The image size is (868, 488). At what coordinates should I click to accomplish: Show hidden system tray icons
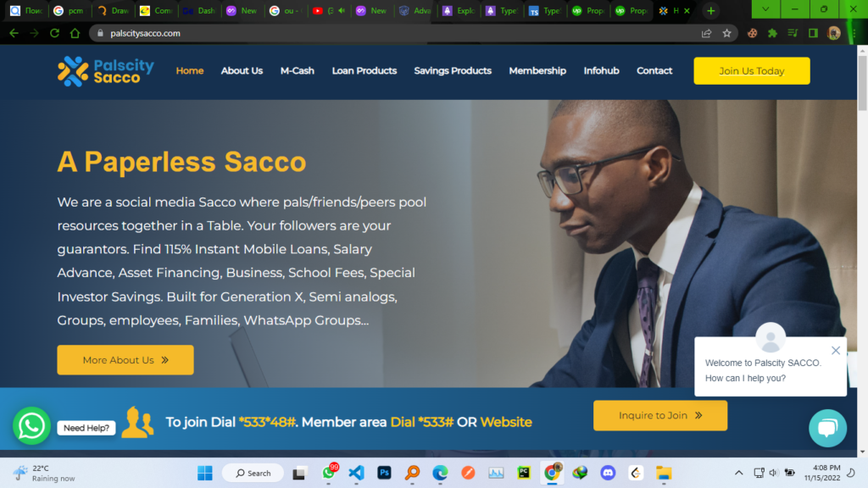[738, 473]
